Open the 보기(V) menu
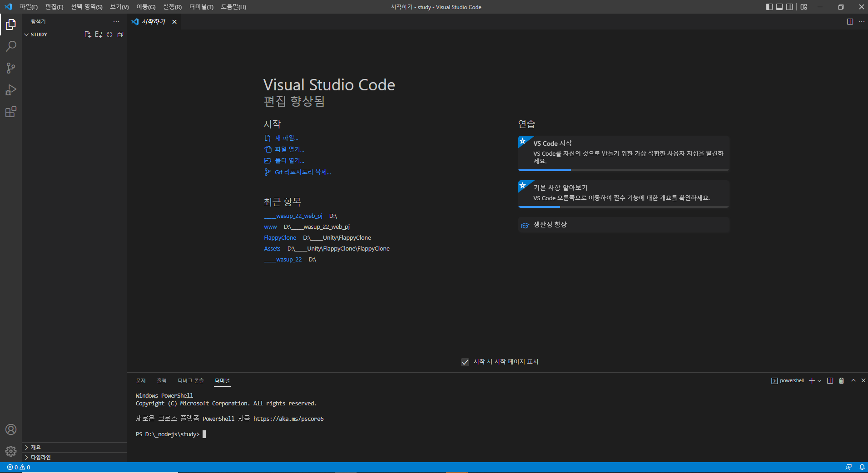 tap(119, 7)
